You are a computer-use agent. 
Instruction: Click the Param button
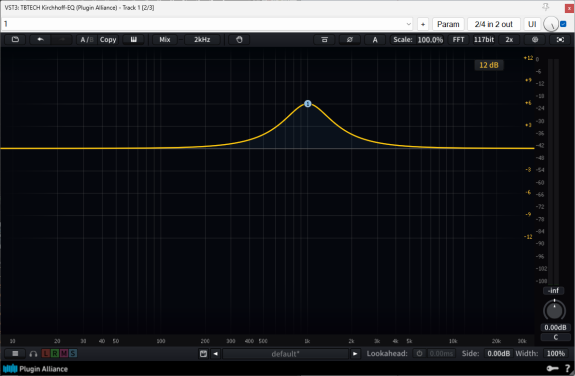point(448,24)
